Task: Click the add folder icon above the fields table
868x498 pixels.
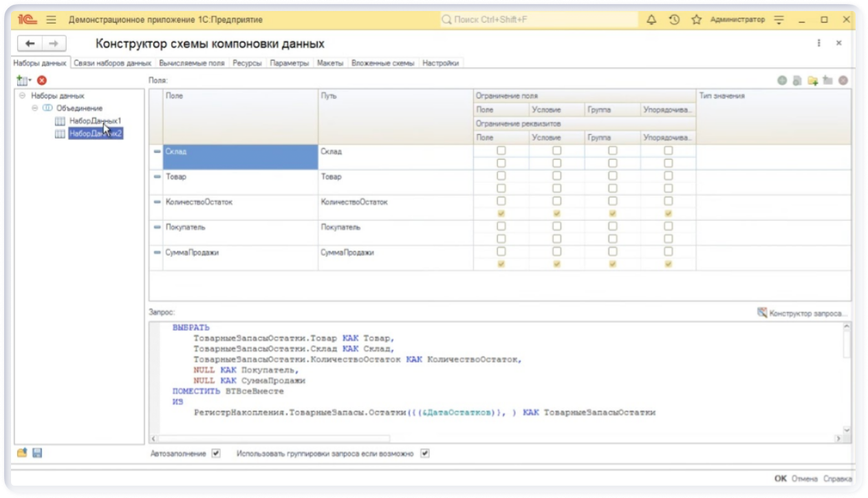Action: coord(813,80)
